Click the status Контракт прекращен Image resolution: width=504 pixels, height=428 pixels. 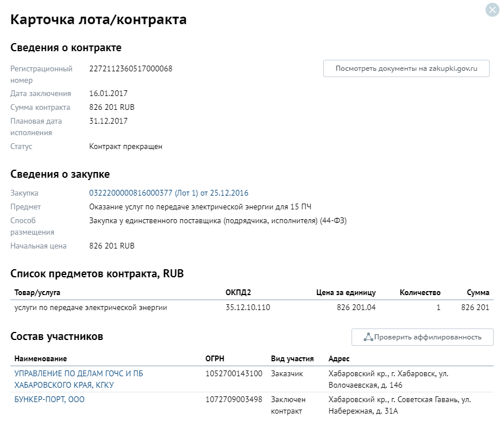[x=125, y=146]
